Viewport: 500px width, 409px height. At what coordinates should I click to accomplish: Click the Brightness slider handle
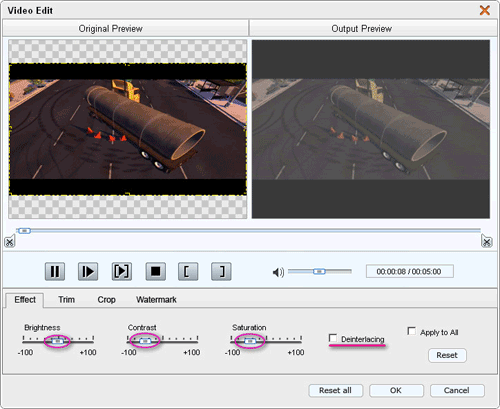58,341
